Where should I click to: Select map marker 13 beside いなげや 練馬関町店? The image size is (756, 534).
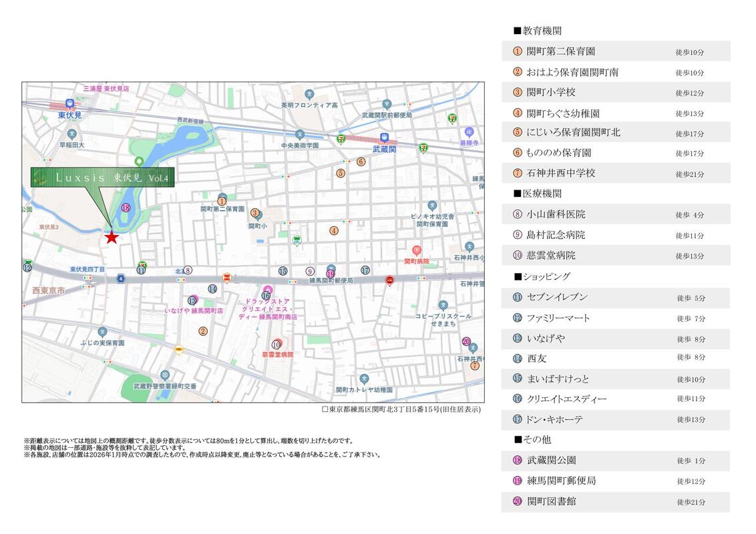point(192,300)
